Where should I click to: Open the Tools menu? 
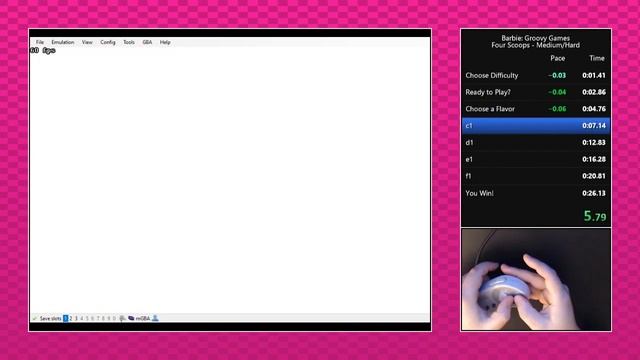tap(129, 42)
